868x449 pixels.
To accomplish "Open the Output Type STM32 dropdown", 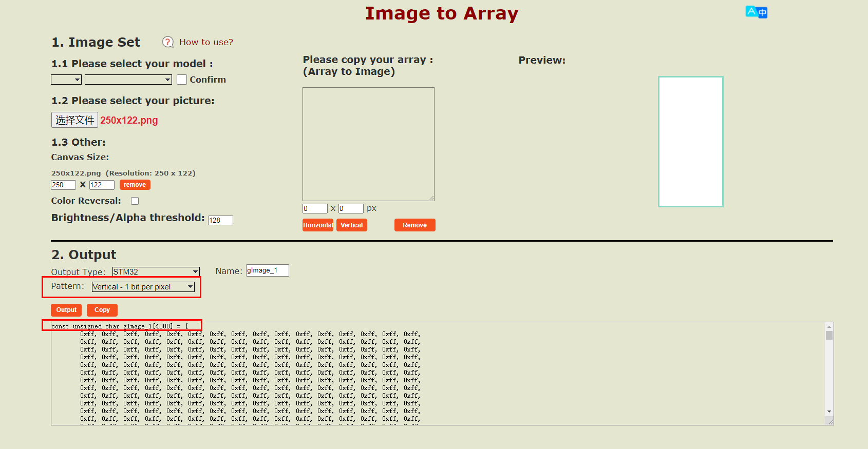I will (x=156, y=271).
